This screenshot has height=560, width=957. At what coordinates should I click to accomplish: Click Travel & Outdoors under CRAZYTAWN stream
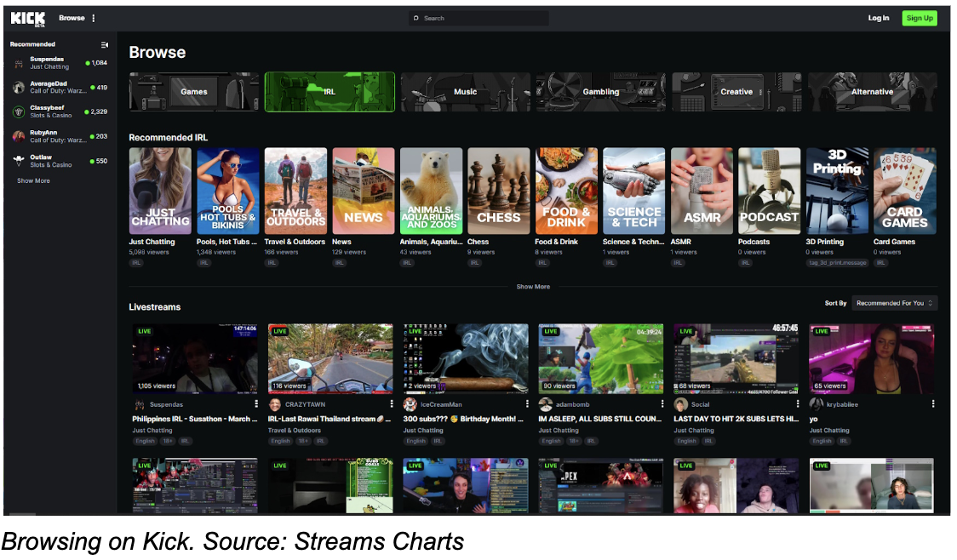(295, 431)
